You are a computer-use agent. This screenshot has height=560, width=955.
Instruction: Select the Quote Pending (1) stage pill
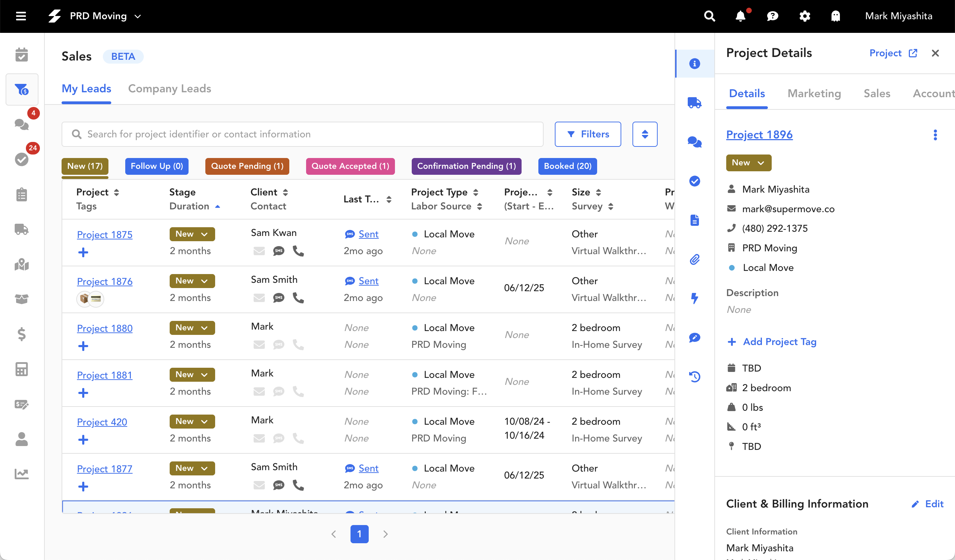tap(247, 166)
